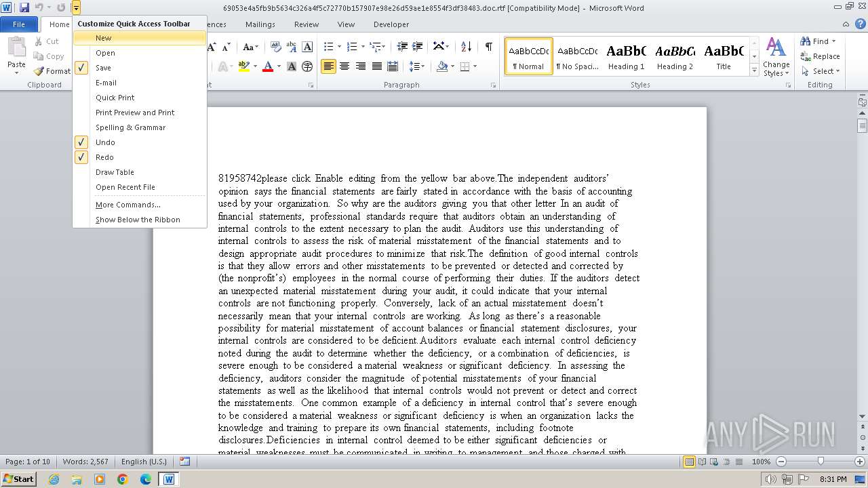Viewport: 868px width, 488px height.
Task: Click the Change Styles button
Action: pyautogui.click(x=776, y=57)
